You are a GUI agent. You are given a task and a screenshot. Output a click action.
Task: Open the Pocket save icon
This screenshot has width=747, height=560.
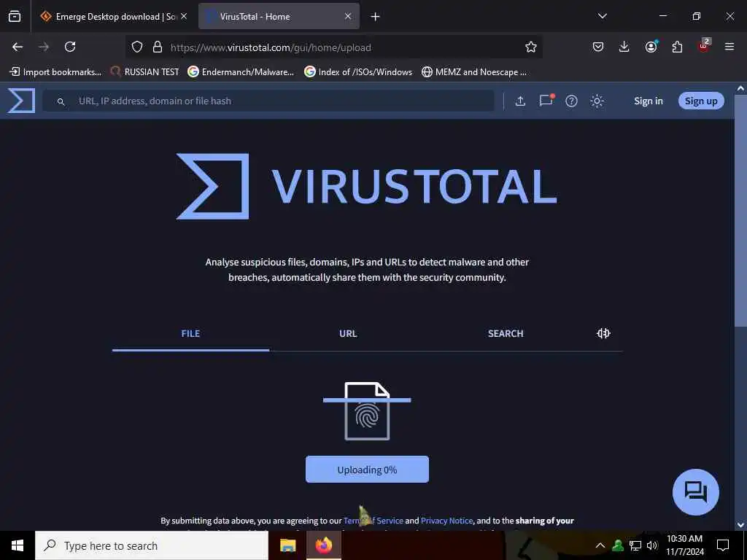598,47
